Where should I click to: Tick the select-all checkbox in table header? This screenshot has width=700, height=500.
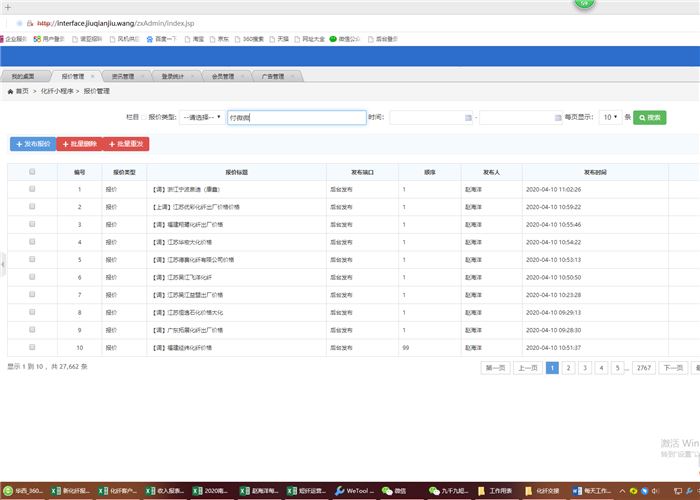[32, 172]
